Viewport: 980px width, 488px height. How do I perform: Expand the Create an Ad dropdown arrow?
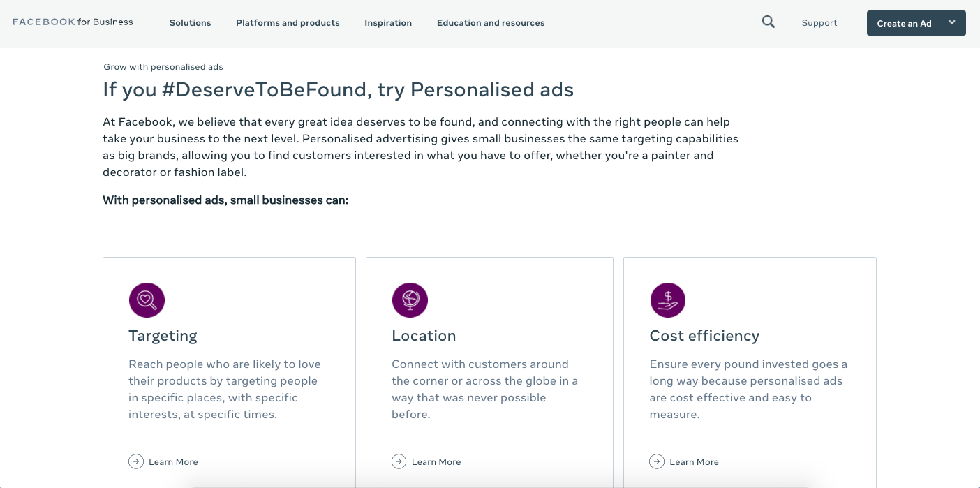(951, 22)
